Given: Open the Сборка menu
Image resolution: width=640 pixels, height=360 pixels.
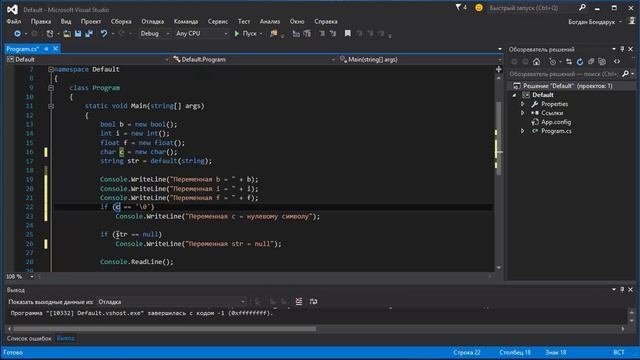Looking at the screenshot, I should tap(121, 21).
